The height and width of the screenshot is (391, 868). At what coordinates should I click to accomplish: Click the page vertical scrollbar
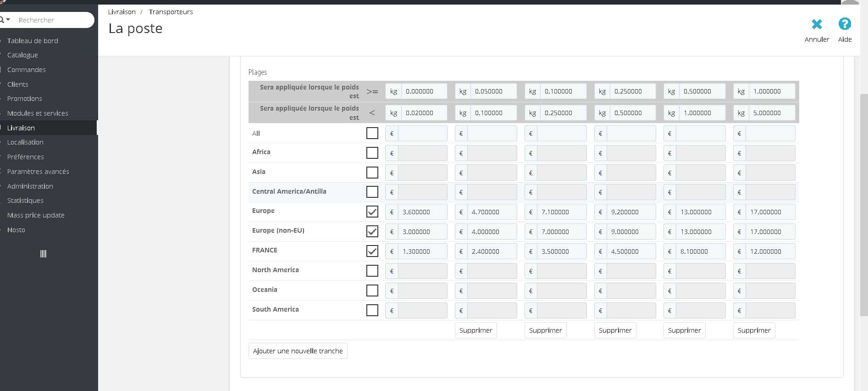(x=864, y=205)
